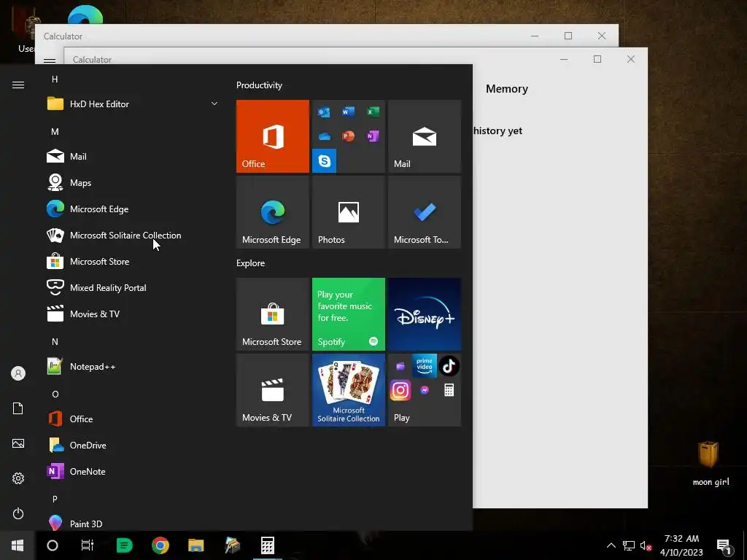Show hidden system tray icons
This screenshot has width=747, height=560.
tap(611, 545)
